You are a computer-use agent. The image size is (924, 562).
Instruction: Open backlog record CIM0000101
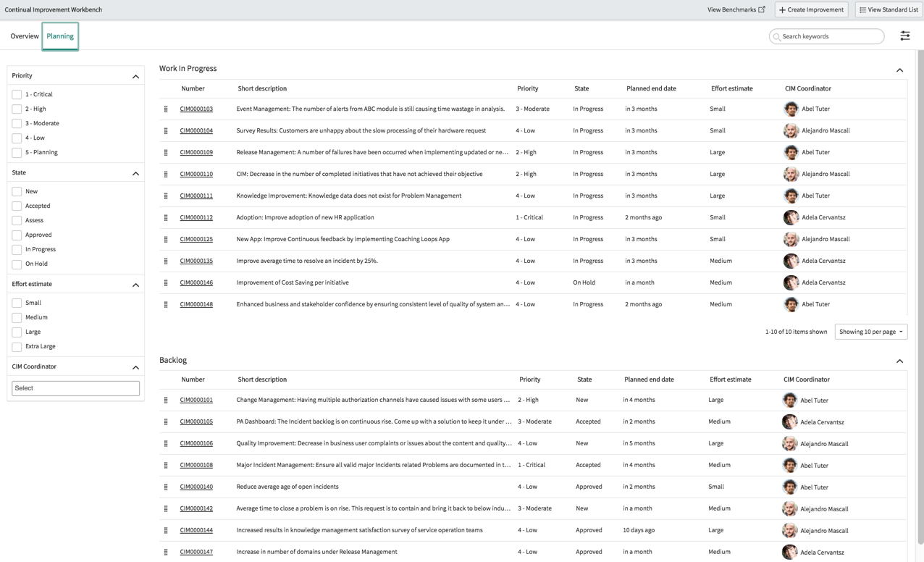click(196, 400)
